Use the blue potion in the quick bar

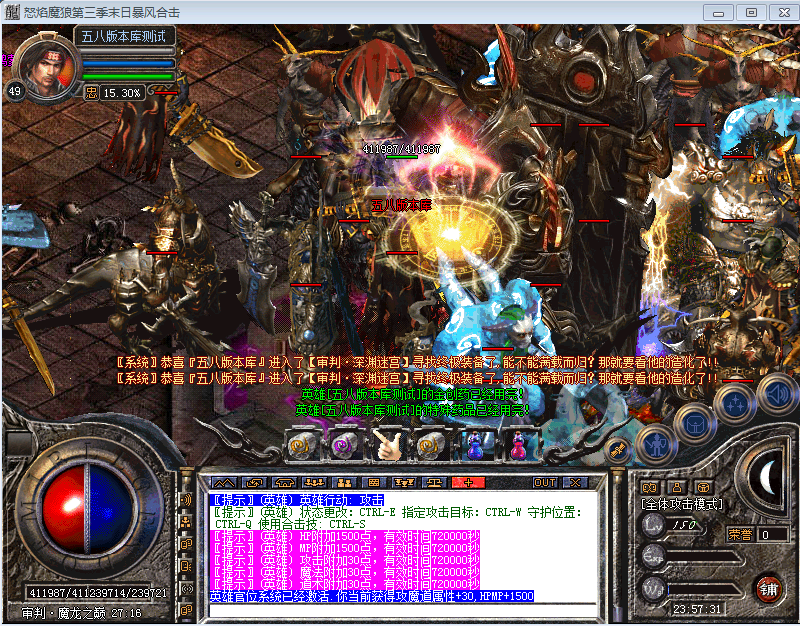point(473,444)
